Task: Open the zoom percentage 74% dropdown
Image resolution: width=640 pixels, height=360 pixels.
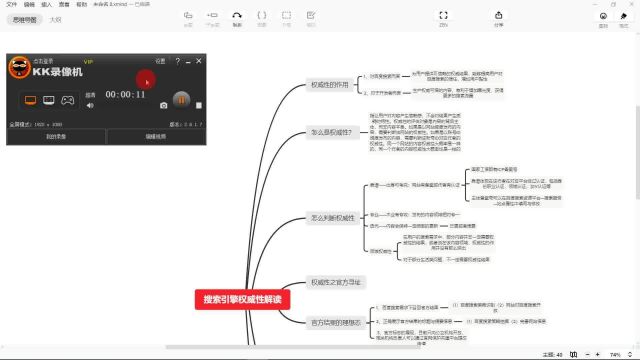Action: pyautogui.click(x=620, y=355)
